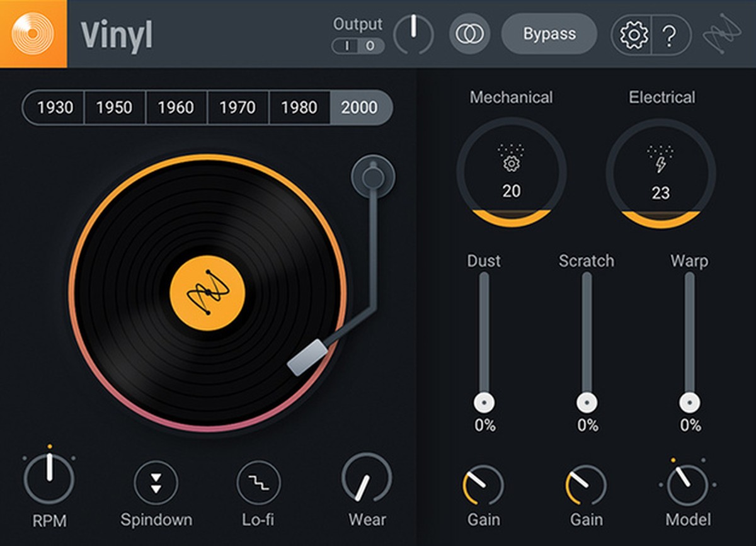Select the 1930 era tab

point(55,108)
